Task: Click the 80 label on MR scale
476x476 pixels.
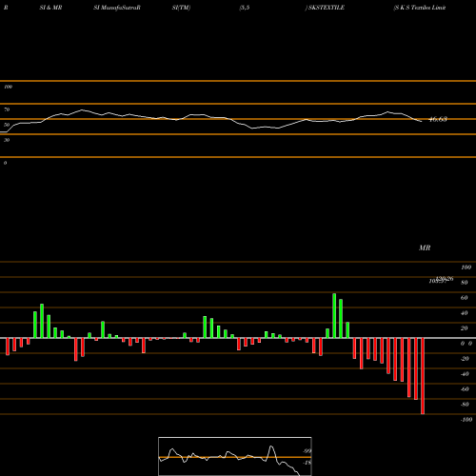Action: (465, 283)
